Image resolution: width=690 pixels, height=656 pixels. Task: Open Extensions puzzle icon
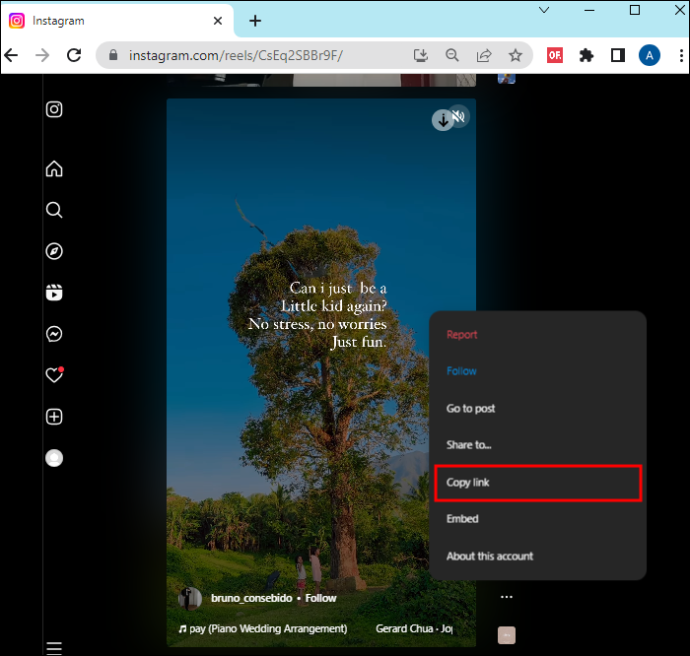pyautogui.click(x=586, y=55)
